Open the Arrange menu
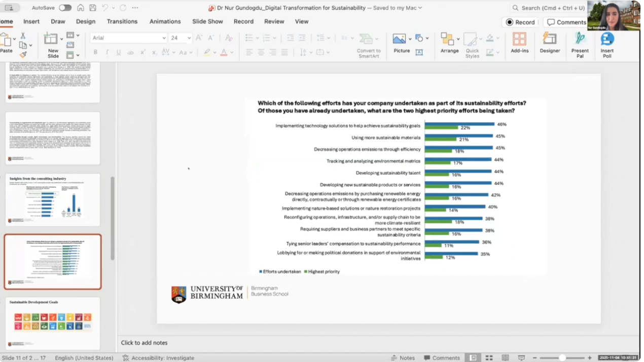The width and height of the screenshot is (644, 362). coord(449,43)
